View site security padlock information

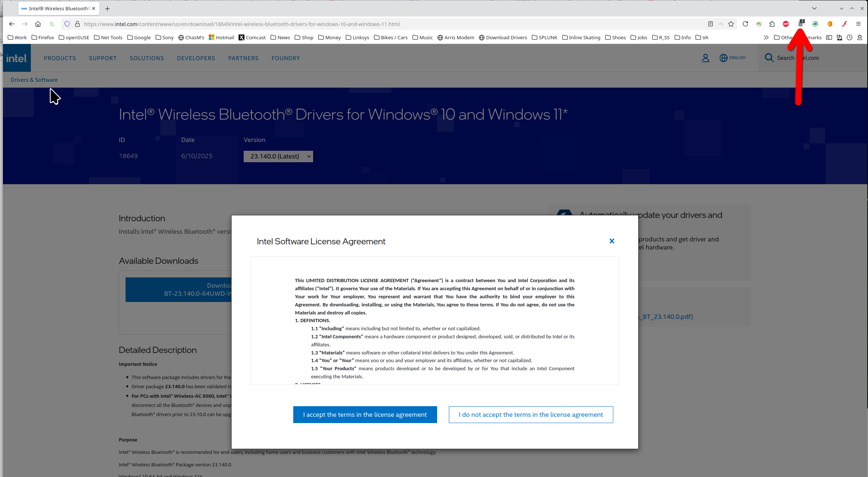click(77, 24)
